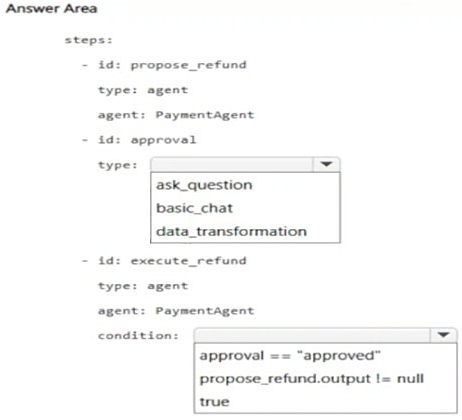Select approval == "approved" condition

click(x=290, y=356)
